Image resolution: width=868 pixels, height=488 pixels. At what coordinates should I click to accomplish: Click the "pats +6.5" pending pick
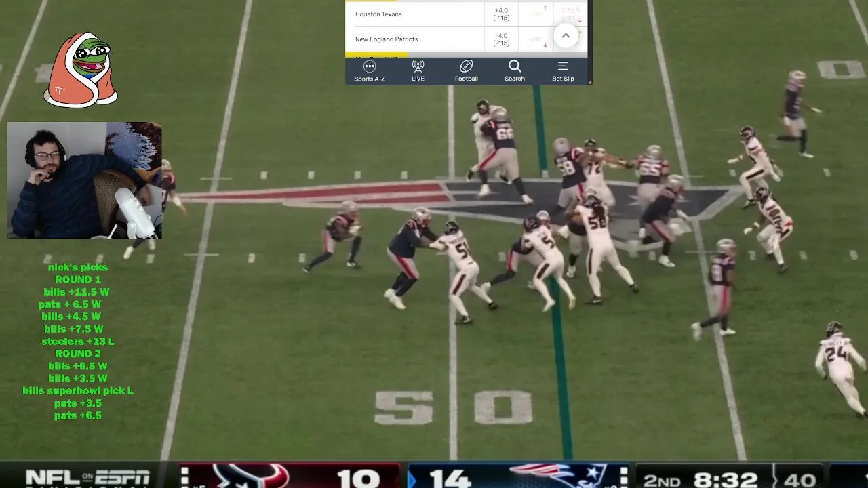(78, 415)
